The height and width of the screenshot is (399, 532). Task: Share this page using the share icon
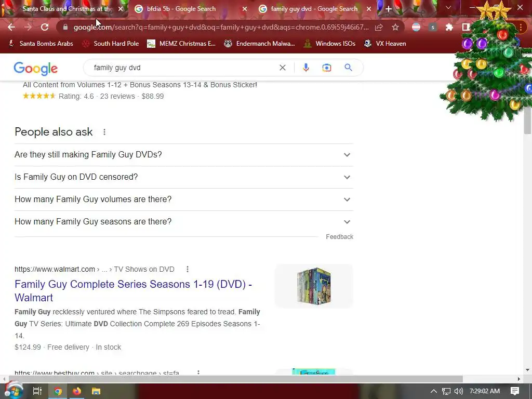click(379, 27)
